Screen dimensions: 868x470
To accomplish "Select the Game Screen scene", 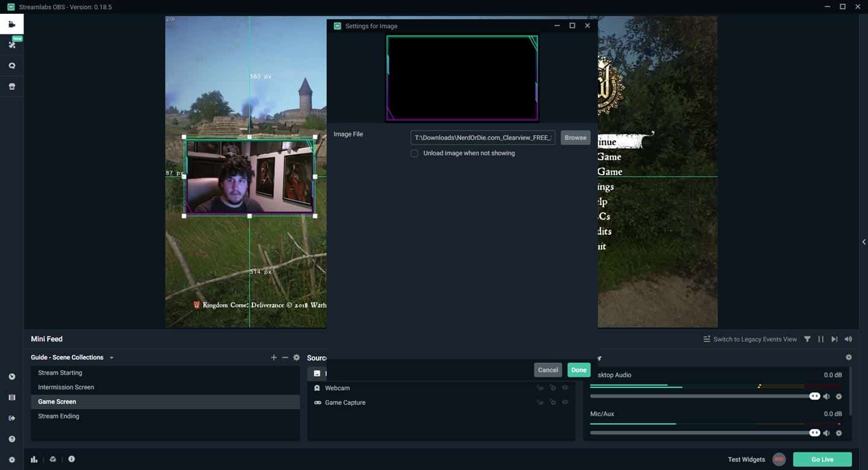I will tap(165, 402).
